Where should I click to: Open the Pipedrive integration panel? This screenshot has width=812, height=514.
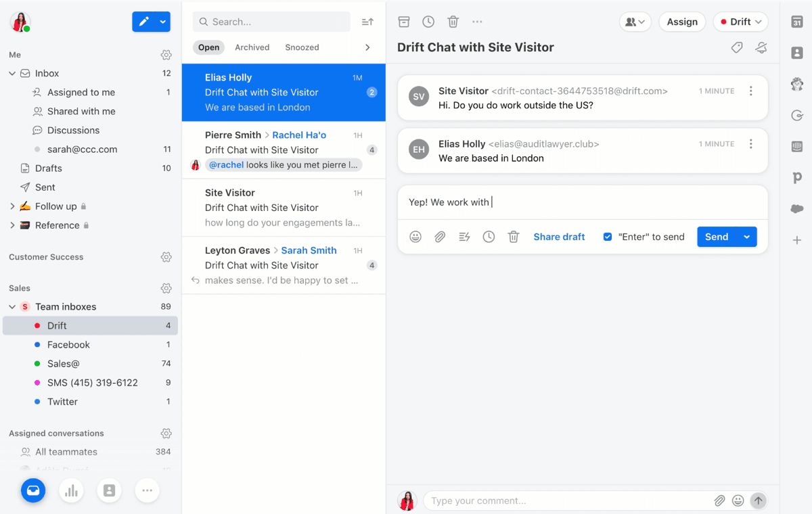(x=796, y=178)
